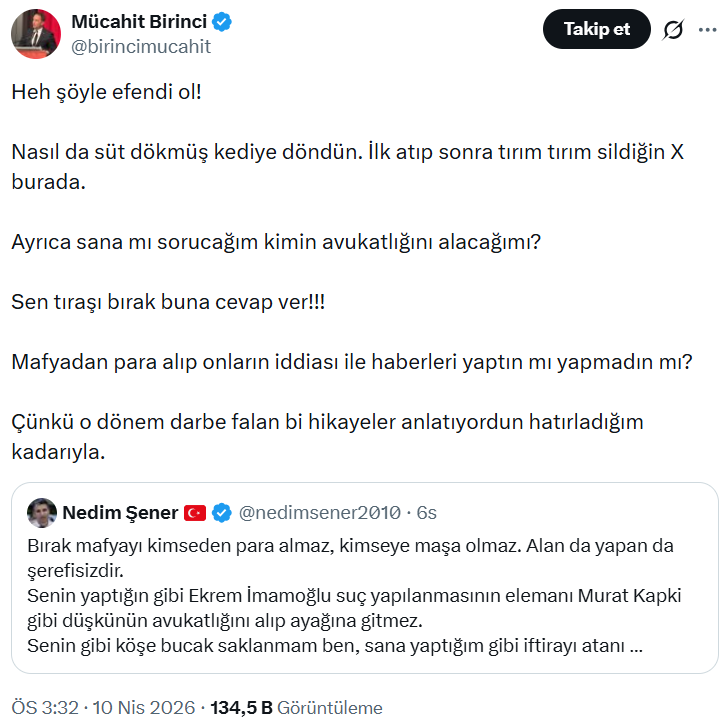Click the '10 Nis 2026' post date
The width and height of the screenshot is (722, 728).
(x=144, y=707)
